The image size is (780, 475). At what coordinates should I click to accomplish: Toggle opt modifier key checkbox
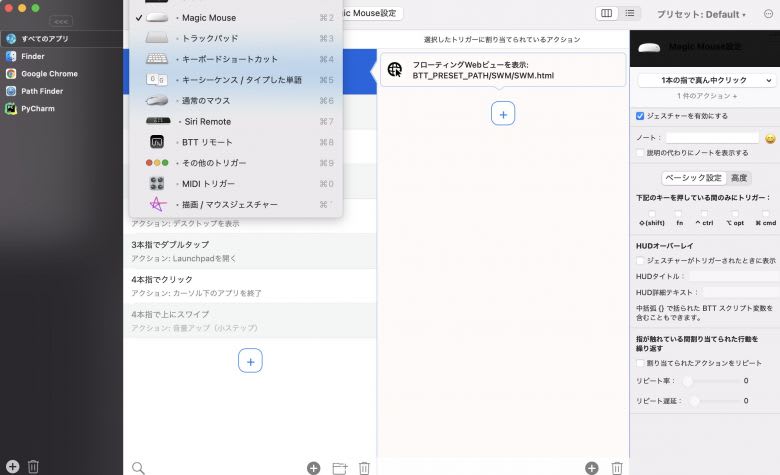click(735, 214)
